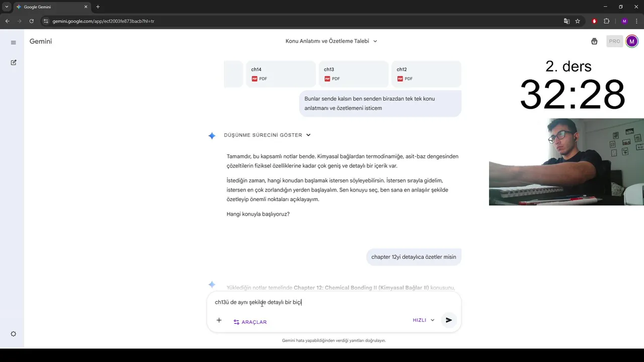Go forward in browser

point(19,21)
